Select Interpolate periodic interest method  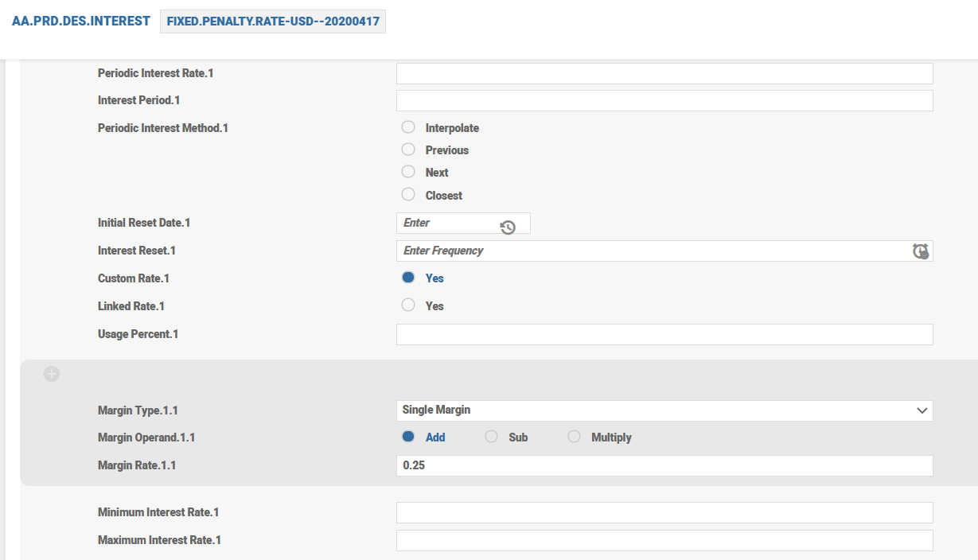pos(408,127)
